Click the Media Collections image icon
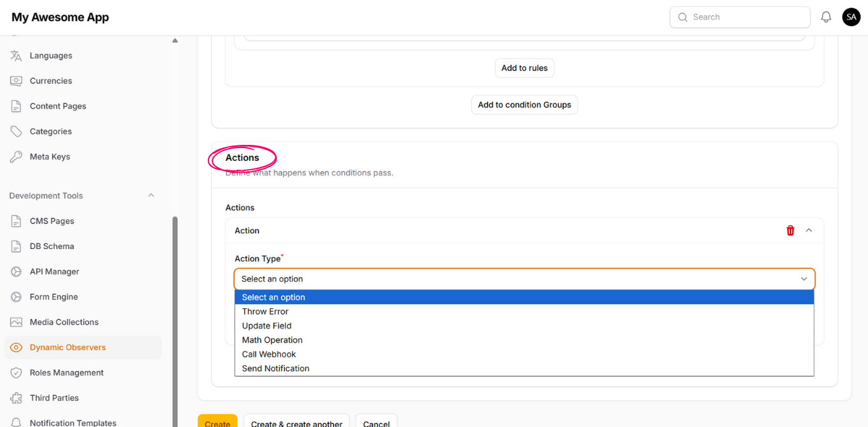 (16, 322)
